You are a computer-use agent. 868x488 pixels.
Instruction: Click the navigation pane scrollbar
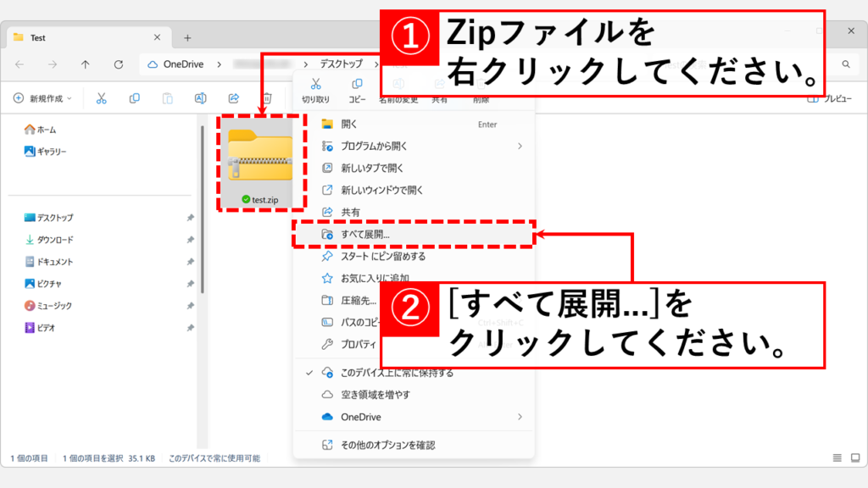click(203, 210)
